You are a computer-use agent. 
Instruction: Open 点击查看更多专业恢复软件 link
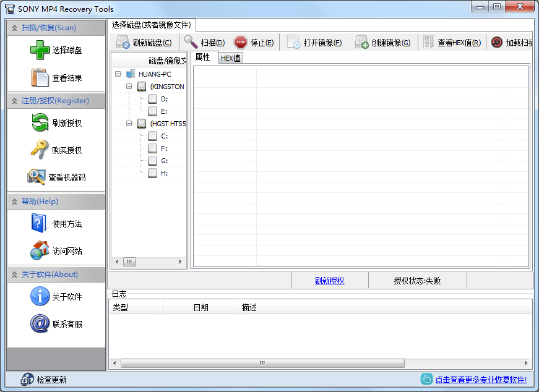(481, 380)
